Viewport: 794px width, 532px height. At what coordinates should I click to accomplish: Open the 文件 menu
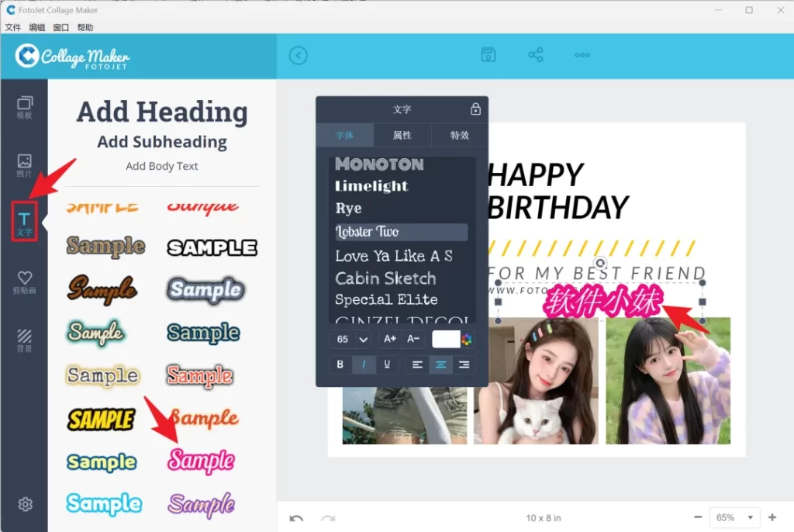point(13,27)
